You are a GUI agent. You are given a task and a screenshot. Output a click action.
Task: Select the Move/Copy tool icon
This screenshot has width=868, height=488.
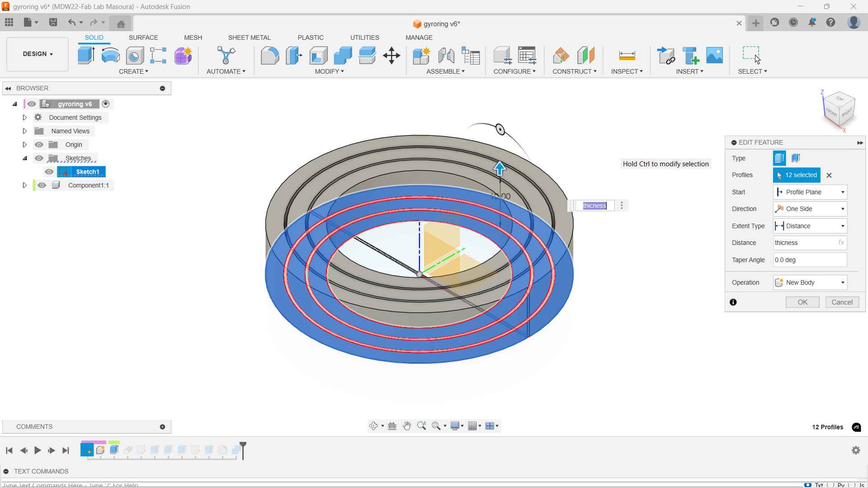[x=392, y=56]
